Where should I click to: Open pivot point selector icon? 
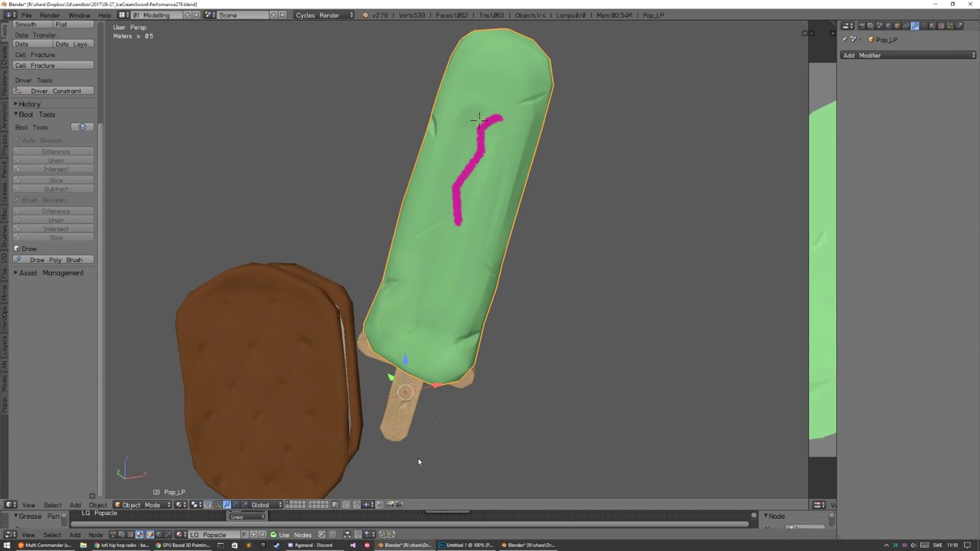[x=197, y=505]
